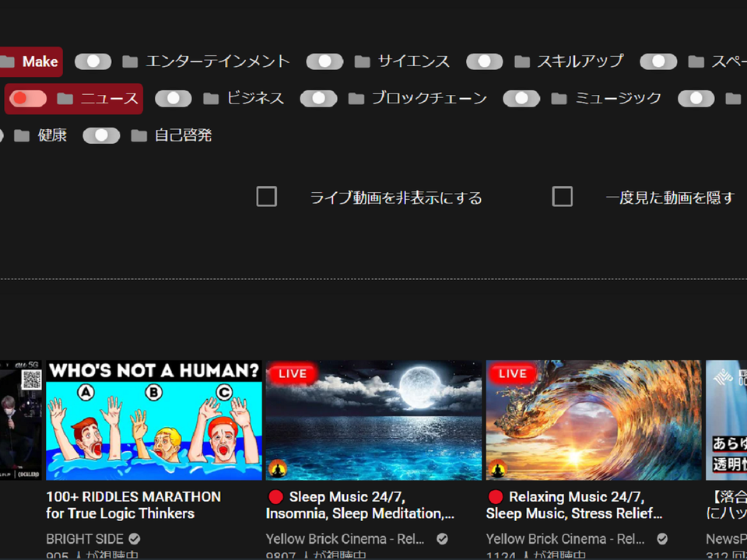Screen dimensions: 747x560
Task: Click folder icon next to 健康
Action: [x=22, y=135]
